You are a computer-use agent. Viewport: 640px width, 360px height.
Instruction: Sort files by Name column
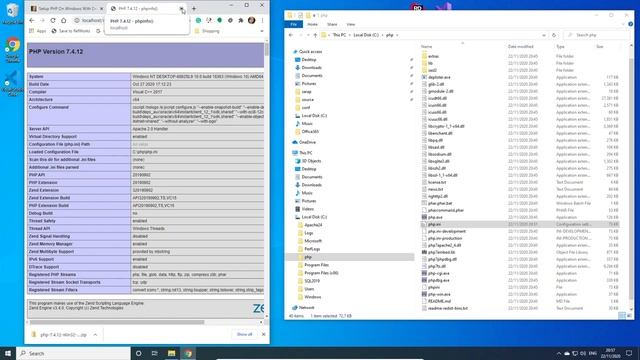click(426, 47)
